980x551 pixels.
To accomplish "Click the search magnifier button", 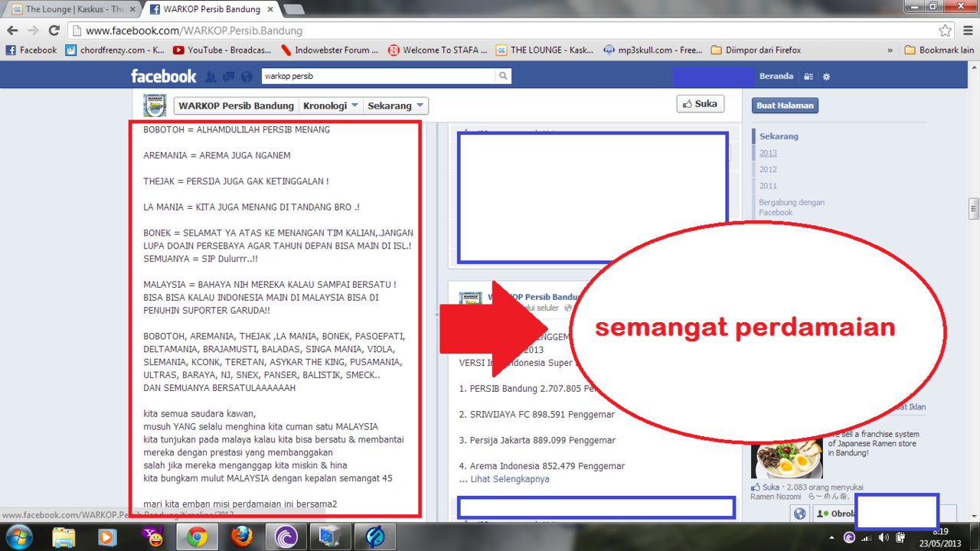I will click(503, 76).
